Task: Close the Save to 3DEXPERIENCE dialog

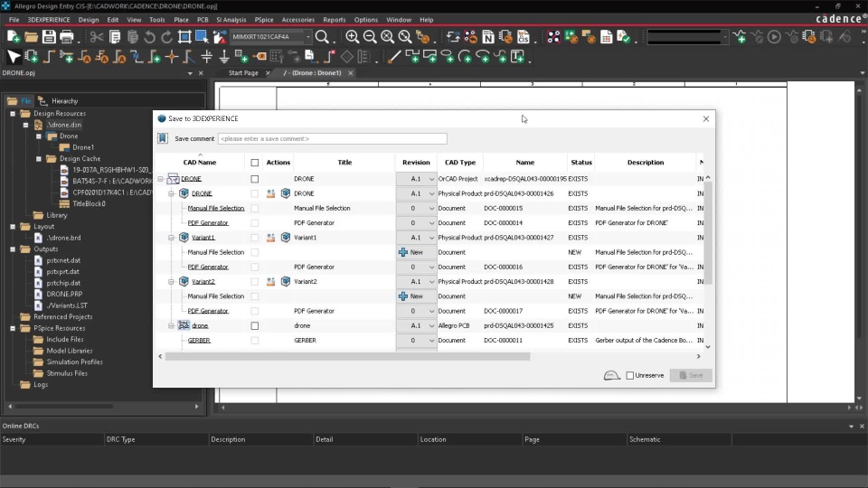Action: click(706, 119)
